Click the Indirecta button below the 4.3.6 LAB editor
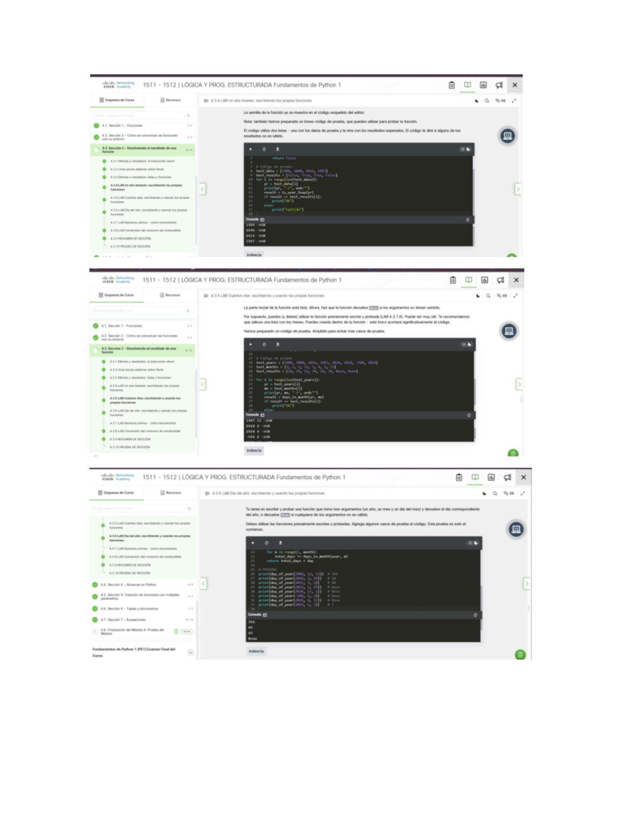The width and height of the screenshot is (644, 834). (256, 651)
